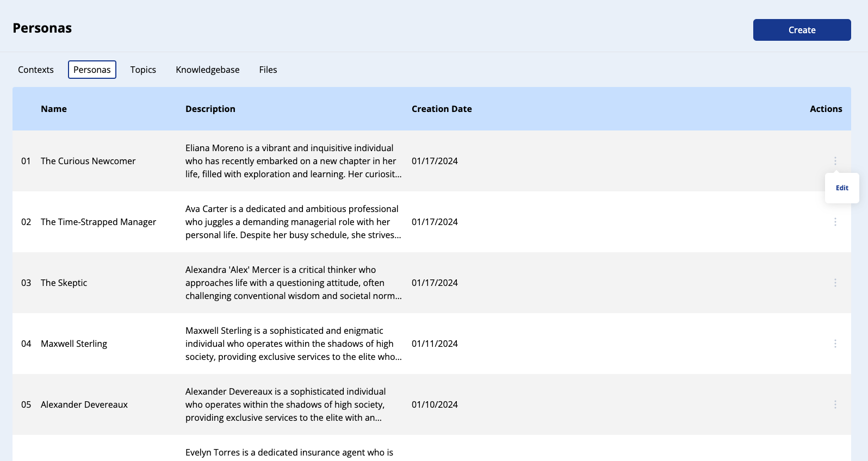Open the Knowledgebase tab
The width and height of the screenshot is (868, 461).
[x=207, y=70]
